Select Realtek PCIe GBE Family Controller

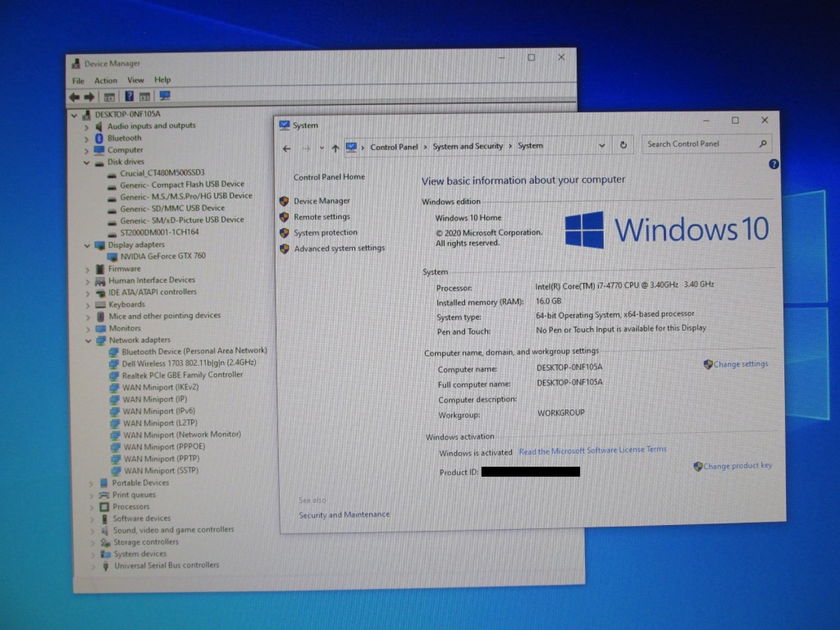tap(182, 375)
